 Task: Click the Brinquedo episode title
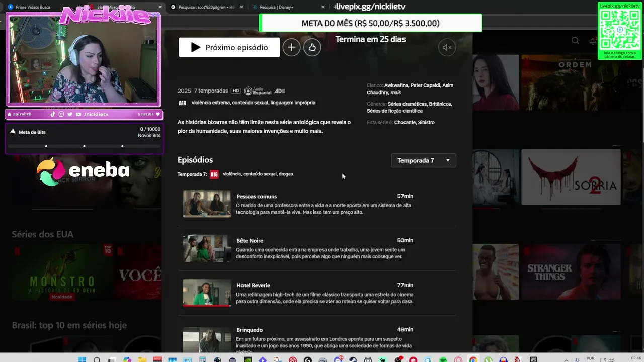click(250, 330)
